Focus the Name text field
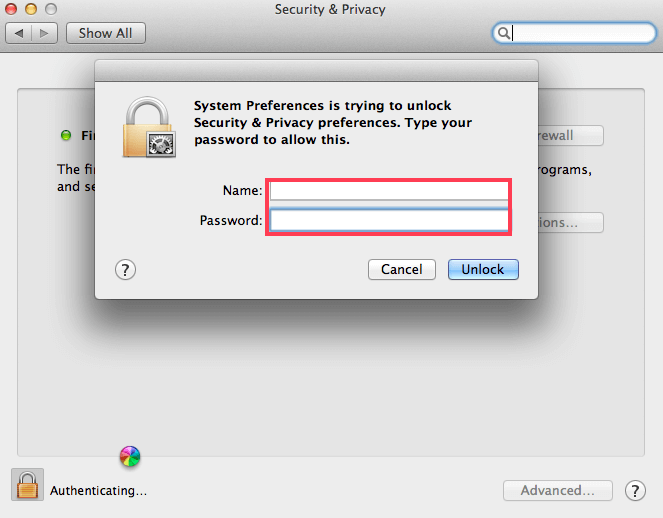 tap(388, 190)
